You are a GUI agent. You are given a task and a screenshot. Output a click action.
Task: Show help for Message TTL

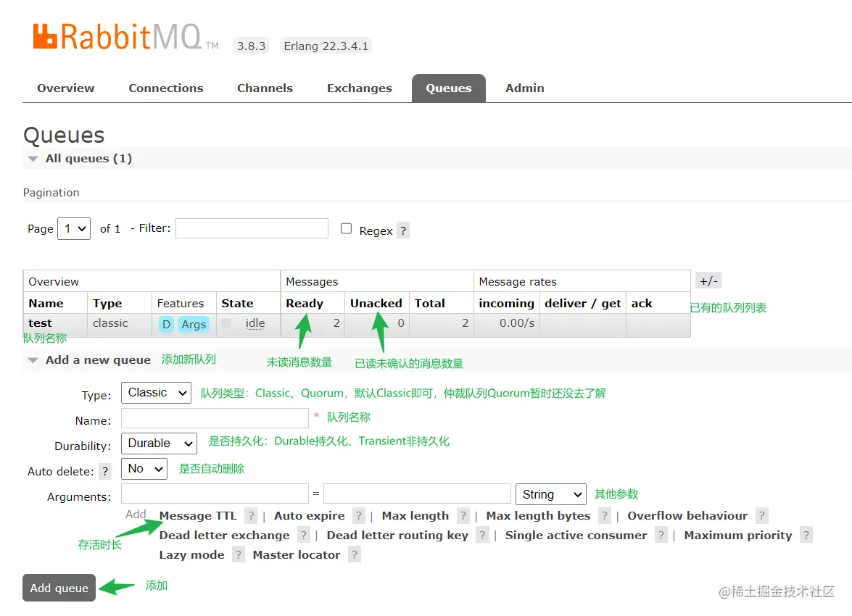pyautogui.click(x=250, y=515)
